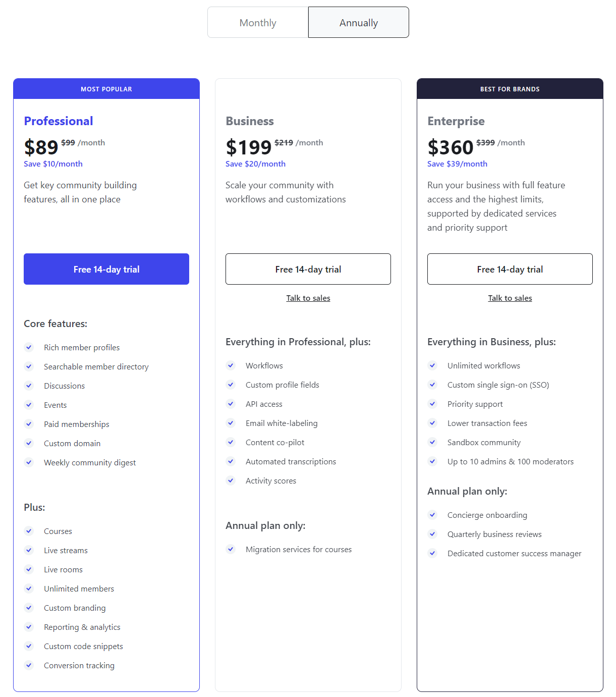Viewport: 616px width, 697px height.
Task: Click checkmark icon beside Rich member profiles
Action: tap(29, 347)
